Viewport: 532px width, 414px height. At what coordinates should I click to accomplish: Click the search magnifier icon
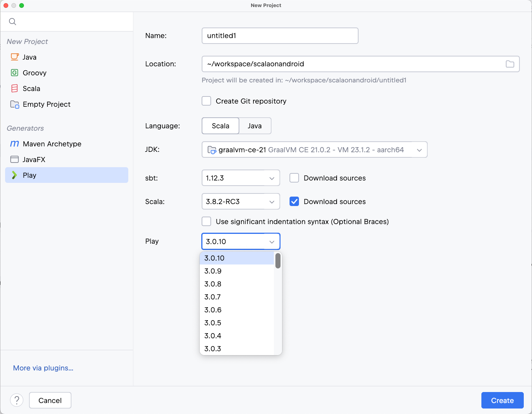13,22
